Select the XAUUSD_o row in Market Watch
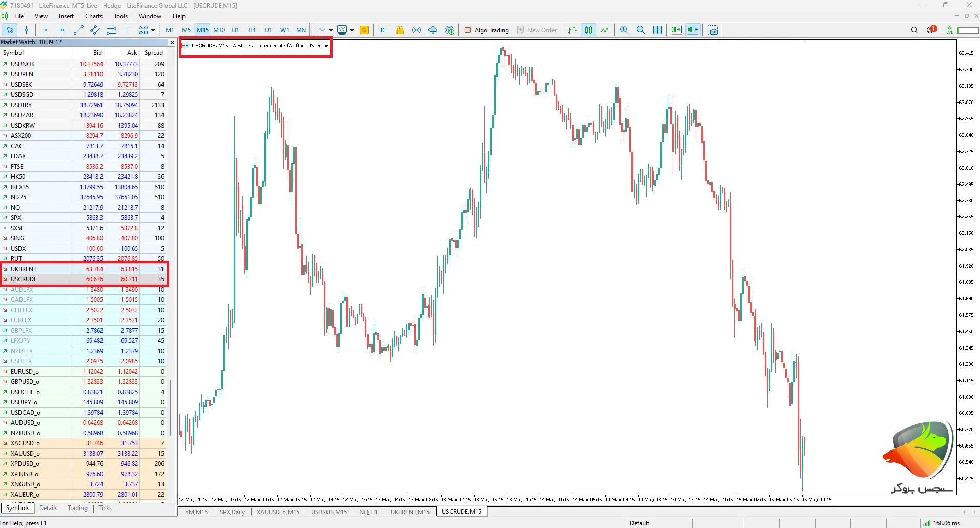This screenshot has width=980, height=528. click(x=25, y=454)
